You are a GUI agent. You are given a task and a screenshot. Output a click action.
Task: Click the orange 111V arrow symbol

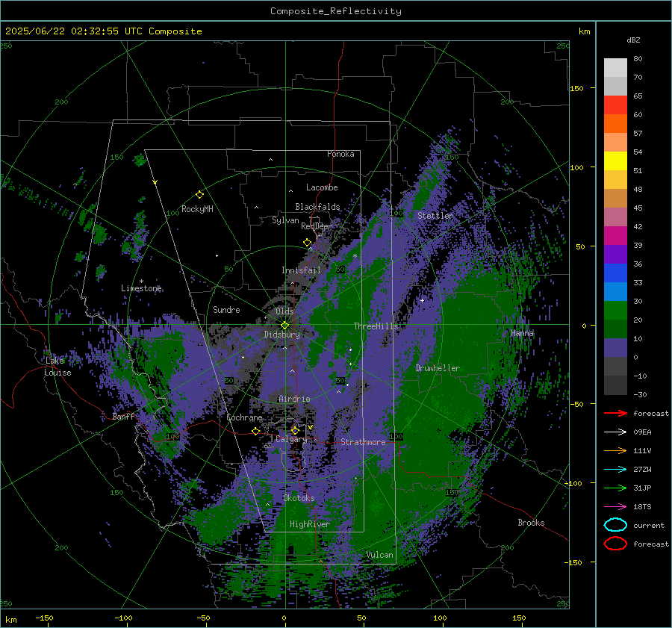pos(615,450)
